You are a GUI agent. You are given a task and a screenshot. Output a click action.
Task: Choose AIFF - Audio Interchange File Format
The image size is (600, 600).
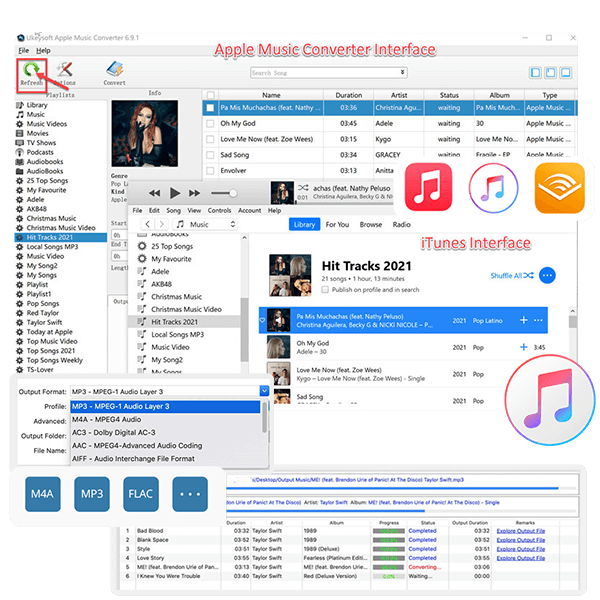[165, 458]
